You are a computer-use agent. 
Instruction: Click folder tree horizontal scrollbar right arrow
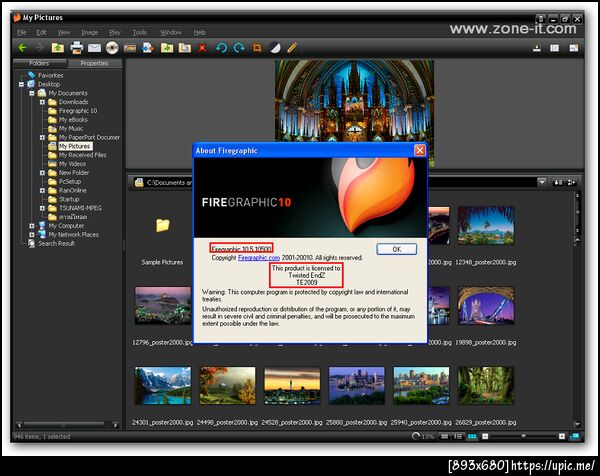[x=115, y=425]
